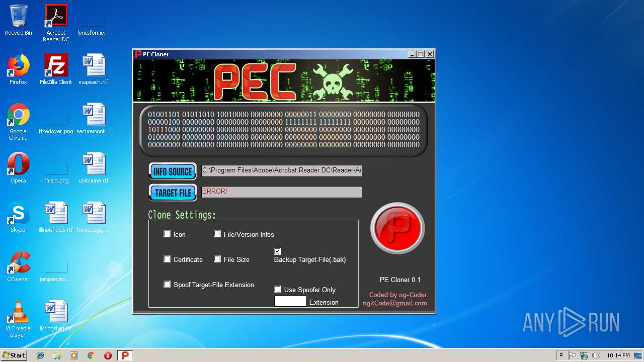Enable the File/Version Infos checkbox

pos(217,234)
